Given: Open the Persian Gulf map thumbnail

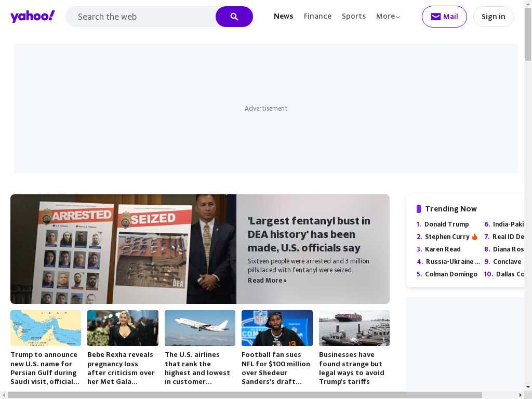Looking at the screenshot, I should tap(46, 328).
